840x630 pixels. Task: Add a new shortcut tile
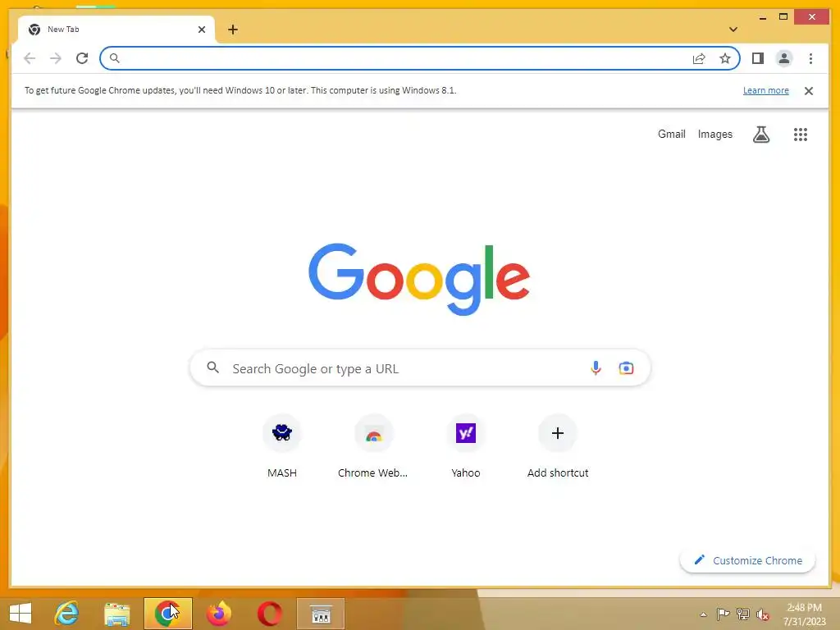pos(558,445)
